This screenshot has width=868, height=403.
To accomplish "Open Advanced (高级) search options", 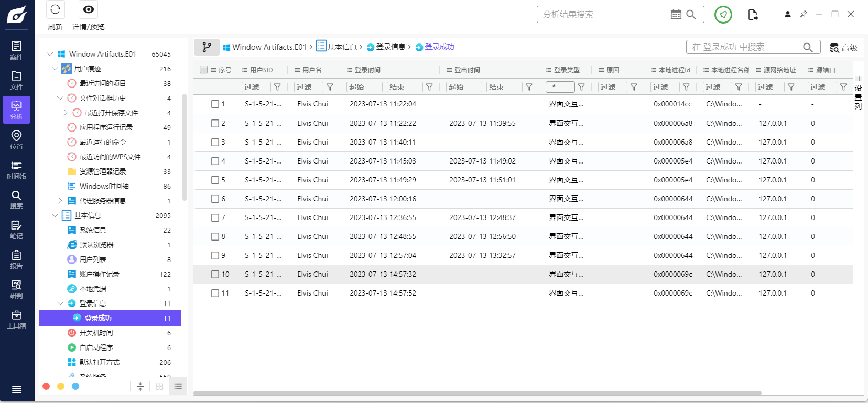I will tap(843, 48).
